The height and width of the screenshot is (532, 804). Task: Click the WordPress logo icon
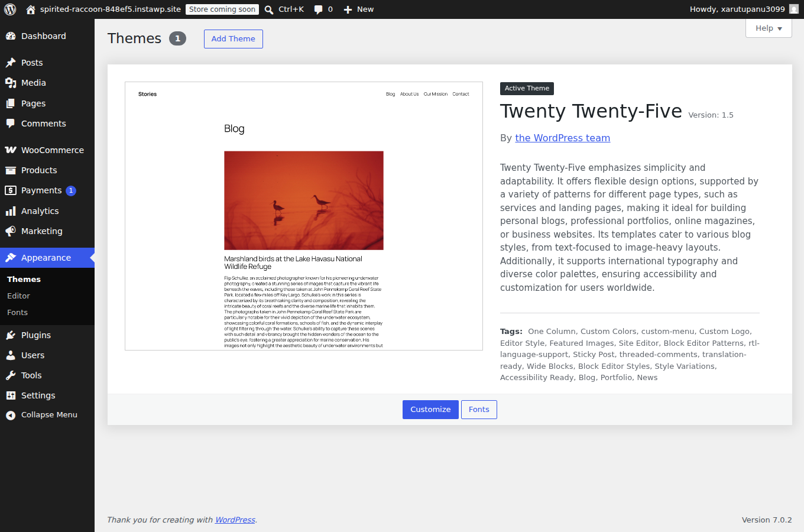point(10,9)
